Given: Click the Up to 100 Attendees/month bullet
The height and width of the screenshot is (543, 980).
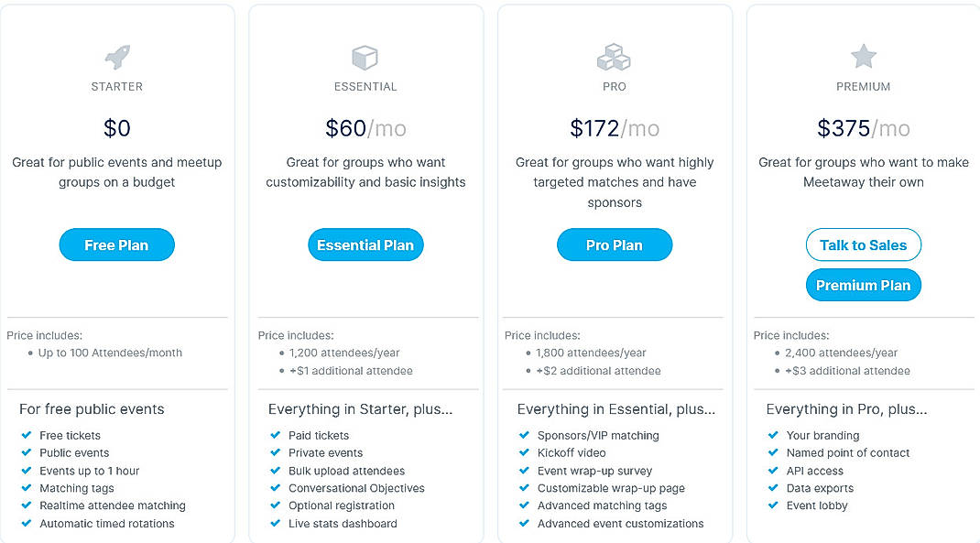Looking at the screenshot, I should [108, 352].
